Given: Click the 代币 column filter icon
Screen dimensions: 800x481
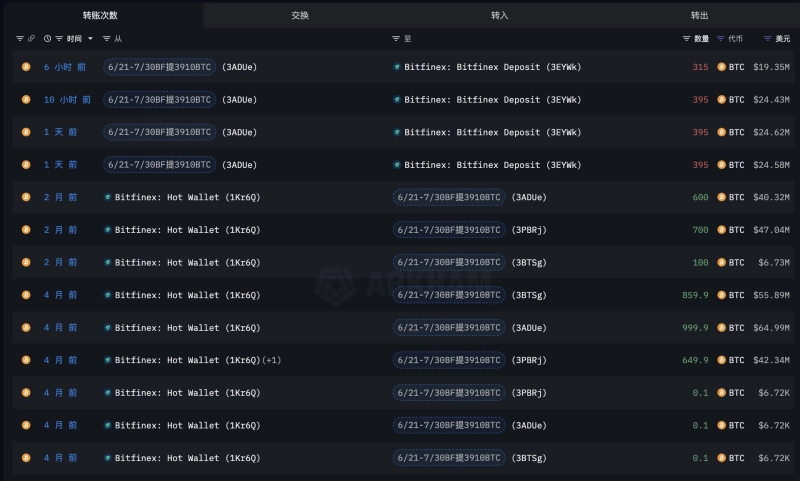Looking at the screenshot, I should [x=720, y=38].
